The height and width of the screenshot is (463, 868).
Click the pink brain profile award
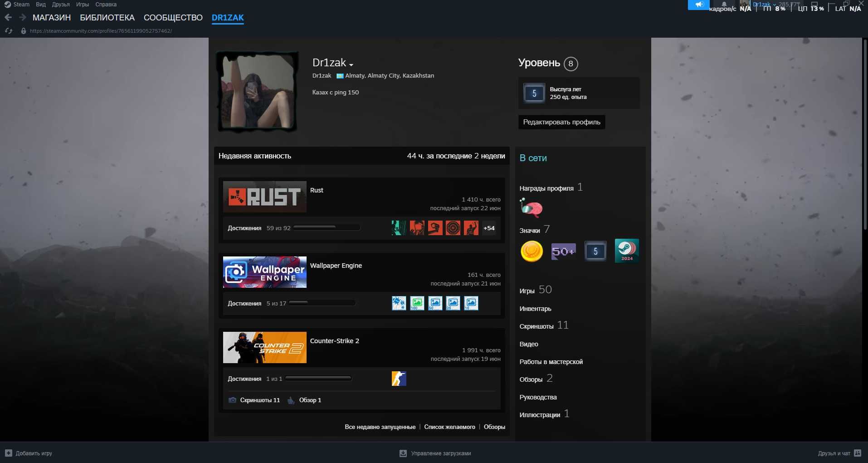[531, 207]
